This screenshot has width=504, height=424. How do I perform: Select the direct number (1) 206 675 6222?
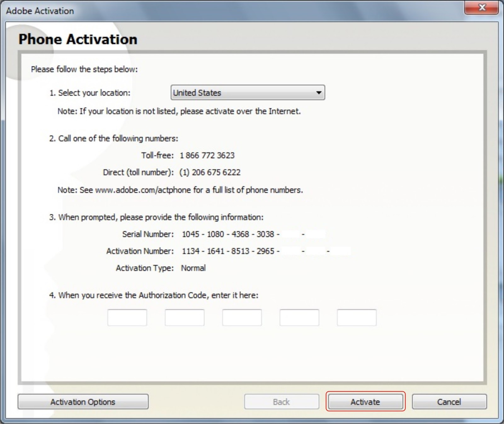point(210,172)
